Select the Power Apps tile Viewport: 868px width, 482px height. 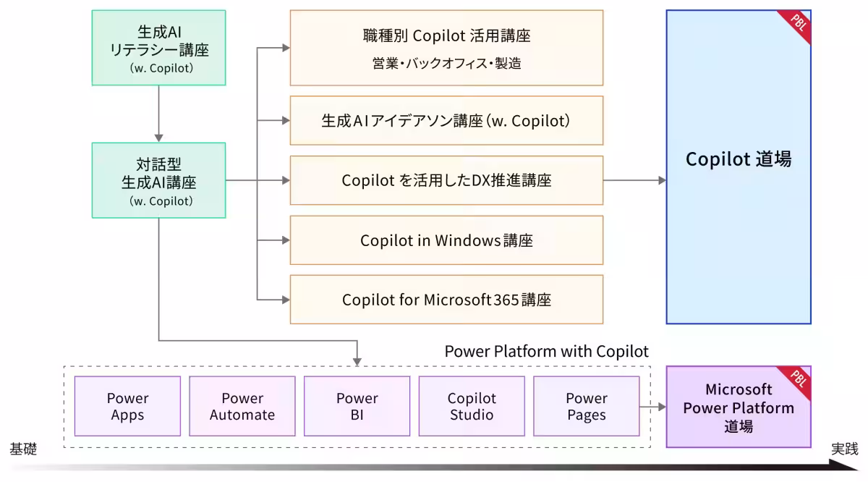(x=127, y=406)
